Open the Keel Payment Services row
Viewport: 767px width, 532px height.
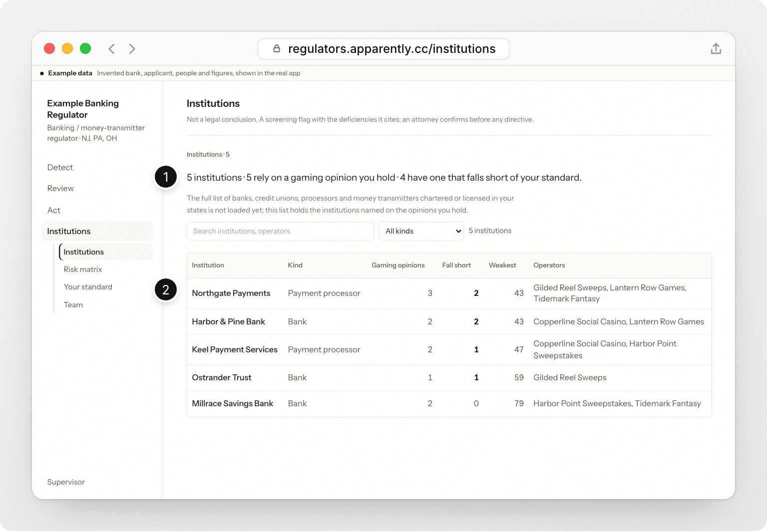[x=449, y=350]
